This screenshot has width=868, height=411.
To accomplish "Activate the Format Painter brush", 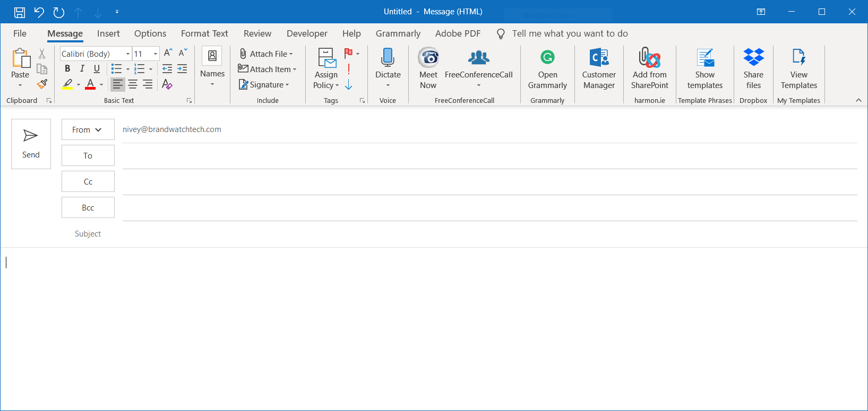I will 42,84.
